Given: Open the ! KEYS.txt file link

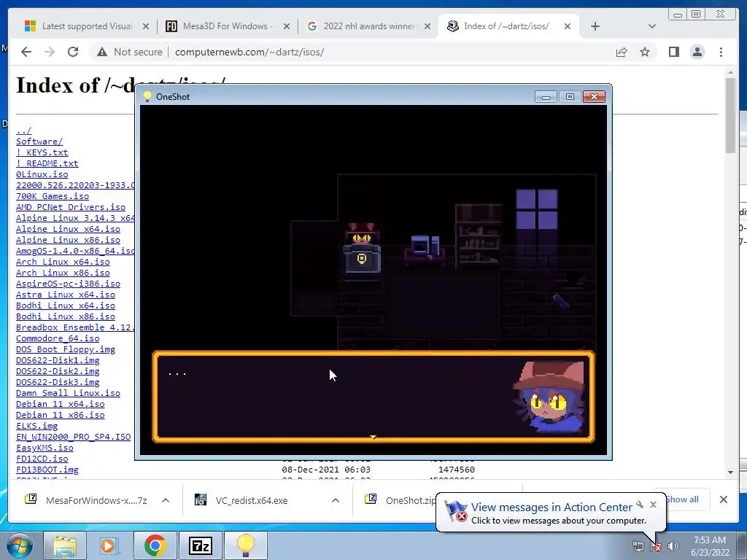Looking at the screenshot, I should [42, 152].
